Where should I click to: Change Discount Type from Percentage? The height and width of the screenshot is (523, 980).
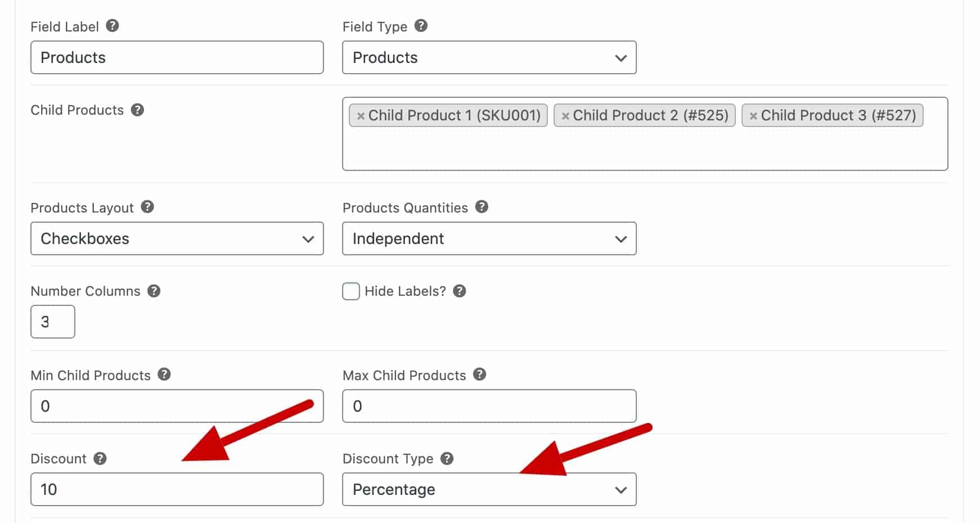[489, 489]
